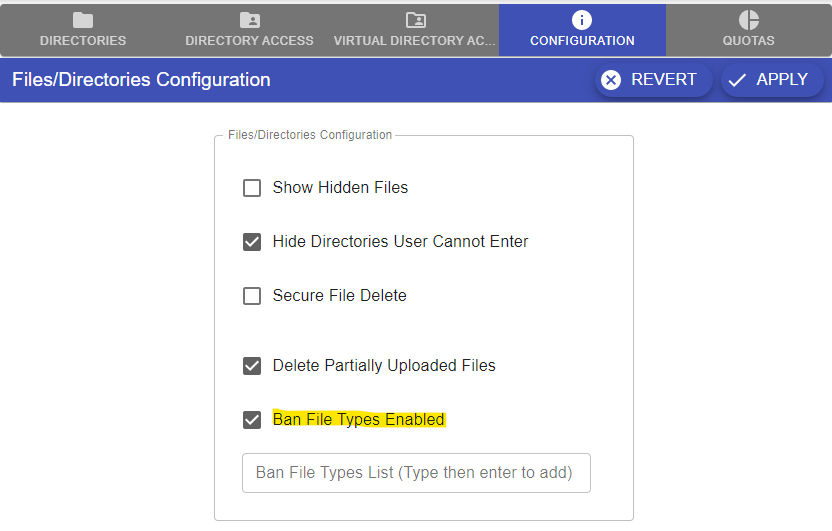Toggle the Ban File Types Enabled checkbox
Viewport: 832px width, 531px height.
tap(252, 420)
